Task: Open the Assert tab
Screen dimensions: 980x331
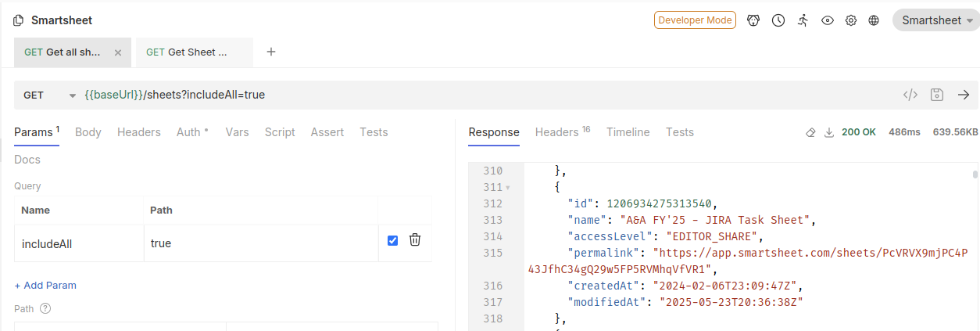Action: (x=327, y=132)
